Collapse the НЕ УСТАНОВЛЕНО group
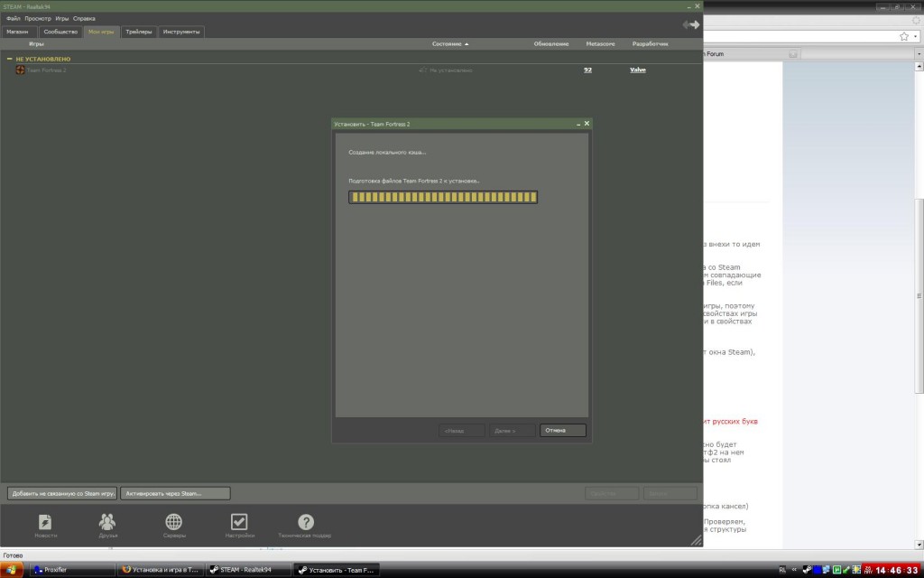Image resolution: width=924 pixels, height=578 pixels. (9, 59)
